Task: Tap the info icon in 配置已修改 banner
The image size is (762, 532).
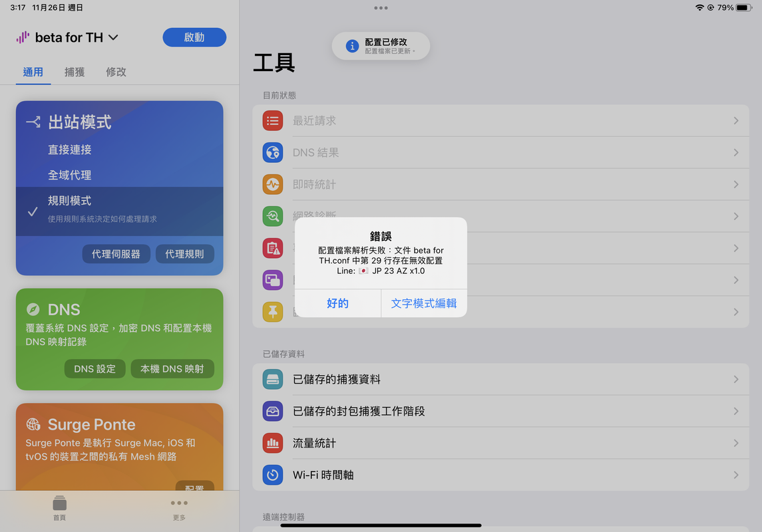Action: (x=352, y=46)
